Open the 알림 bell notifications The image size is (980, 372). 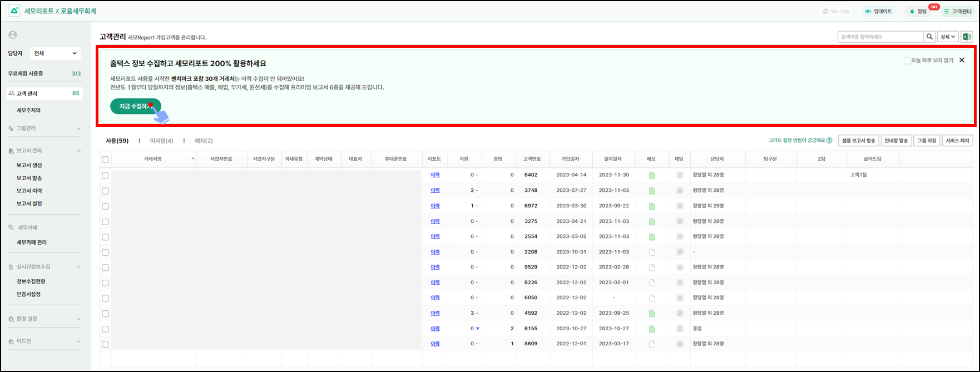pos(912,11)
